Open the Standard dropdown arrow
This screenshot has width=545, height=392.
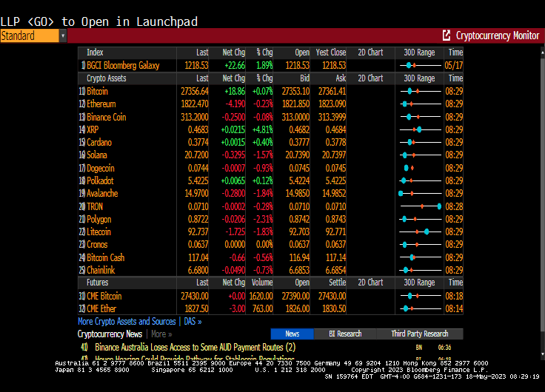click(63, 36)
